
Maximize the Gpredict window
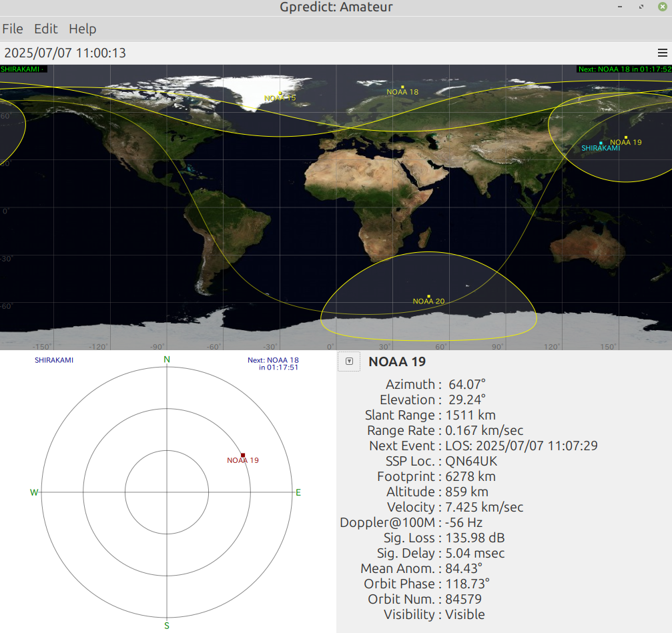(641, 7)
